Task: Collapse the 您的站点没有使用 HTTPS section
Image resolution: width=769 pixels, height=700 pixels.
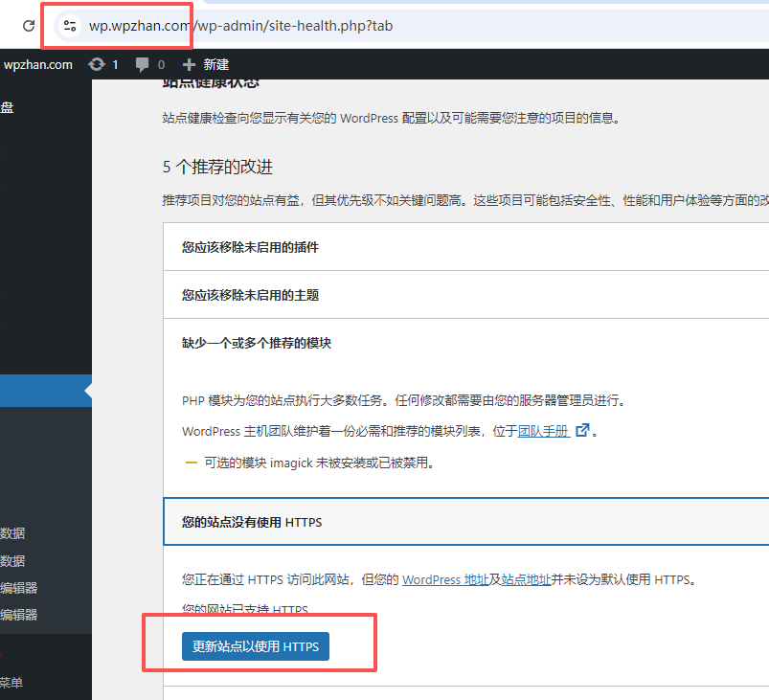Action: point(465,522)
